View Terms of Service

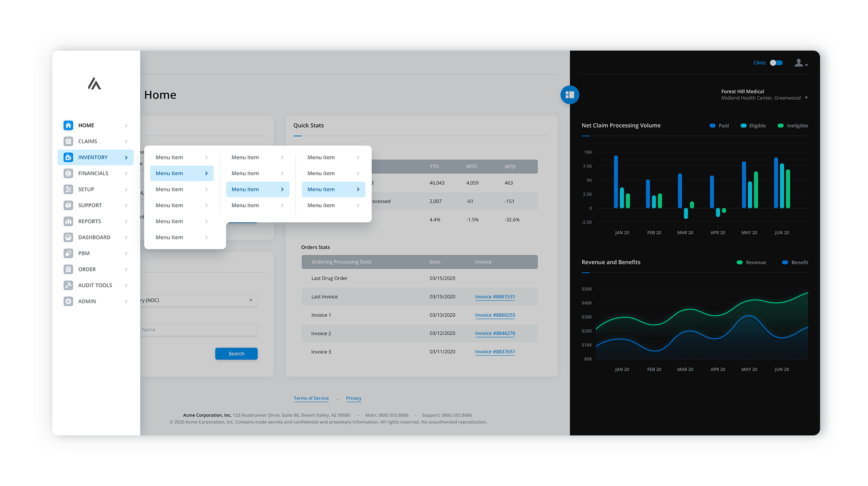coord(311,398)
